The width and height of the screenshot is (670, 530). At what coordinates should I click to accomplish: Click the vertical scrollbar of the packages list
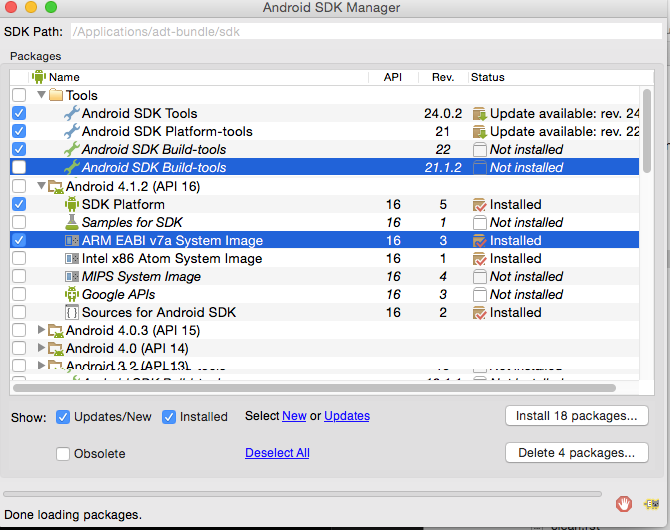coord(647,131)
